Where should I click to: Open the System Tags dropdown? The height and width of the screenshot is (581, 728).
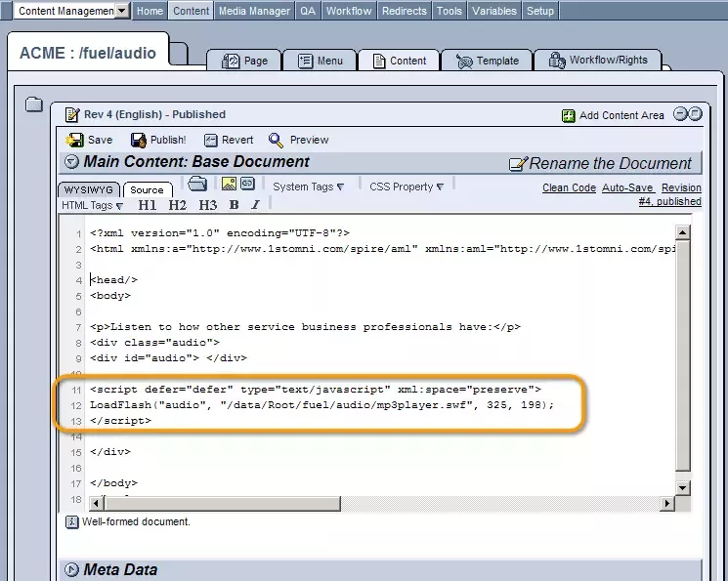click(308, 187)
